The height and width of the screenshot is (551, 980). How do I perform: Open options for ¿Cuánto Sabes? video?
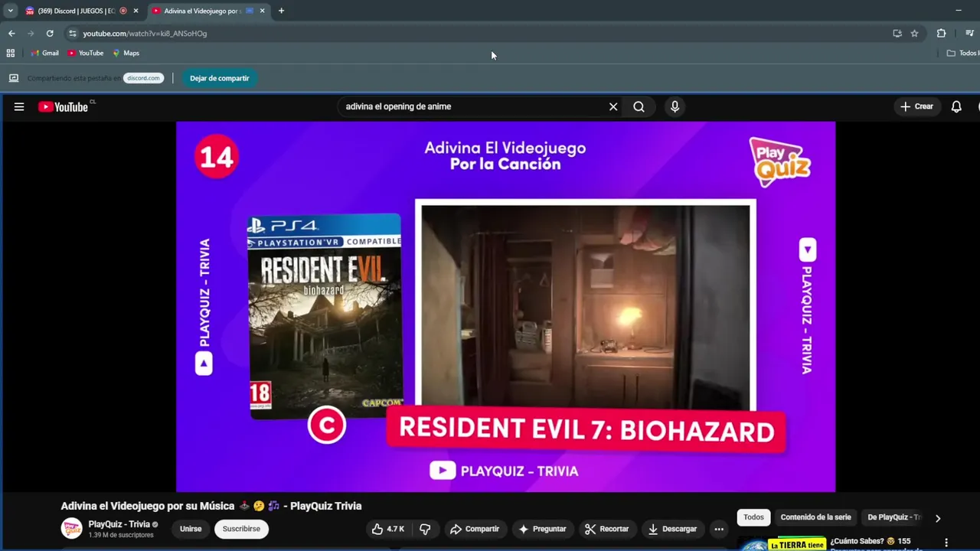click(946, 543)
